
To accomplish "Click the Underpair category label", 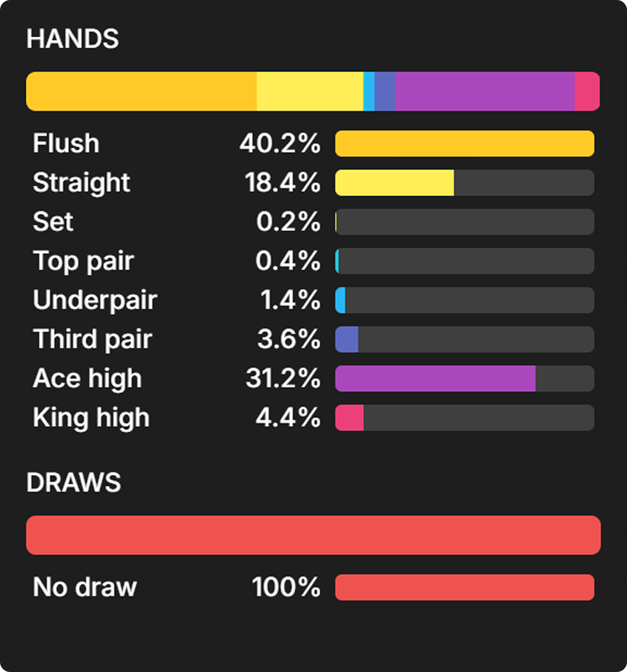I will (x=95, y=300).
